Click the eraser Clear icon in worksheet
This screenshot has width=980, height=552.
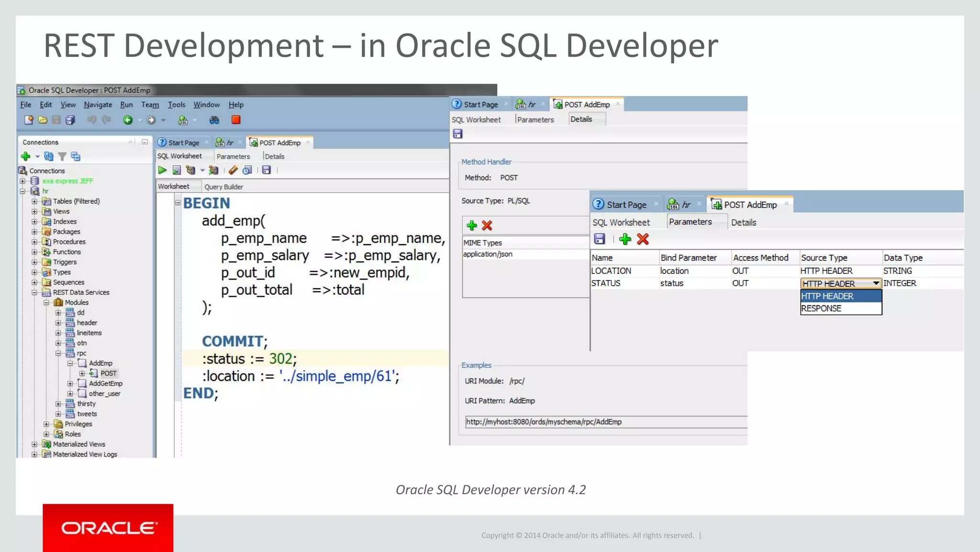point(233,170)
